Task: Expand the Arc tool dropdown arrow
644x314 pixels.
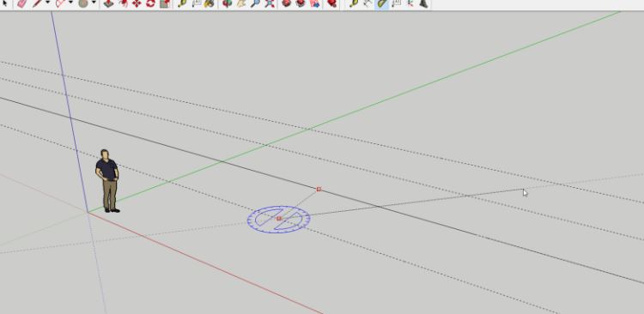Action: pos(70,3)
